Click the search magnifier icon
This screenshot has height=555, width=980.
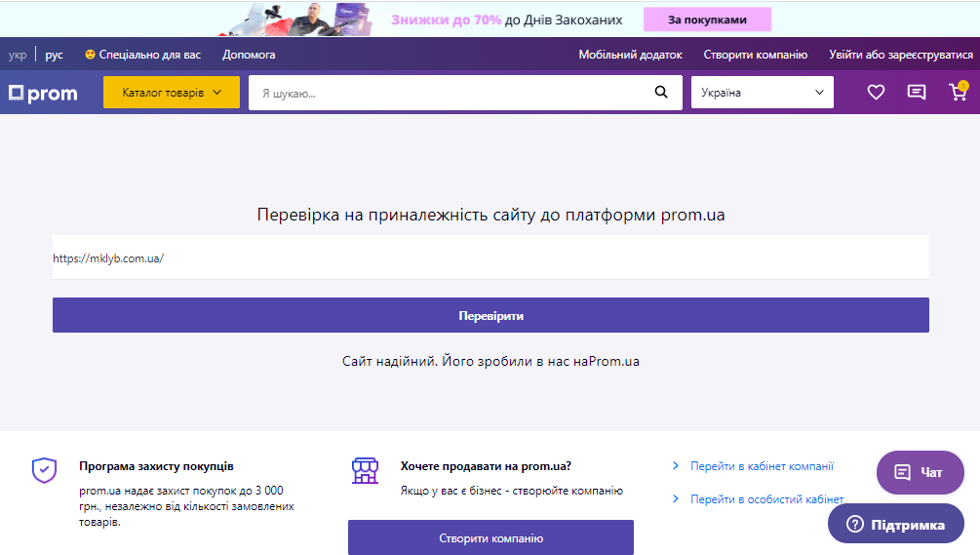pos(660,93)
